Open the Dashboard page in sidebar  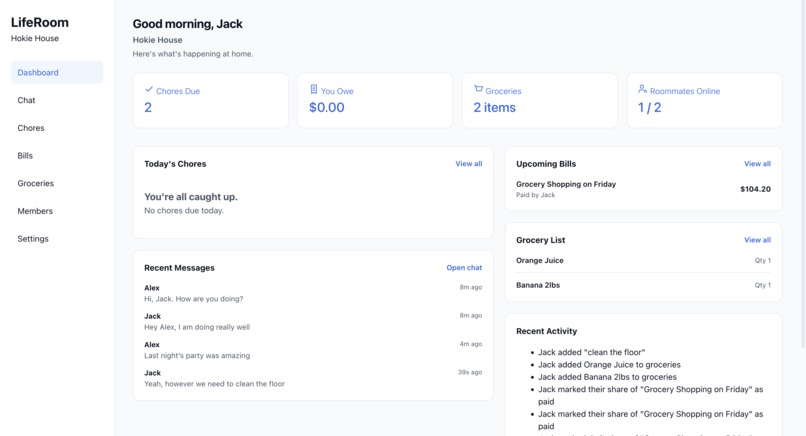[x=57, y=72]
